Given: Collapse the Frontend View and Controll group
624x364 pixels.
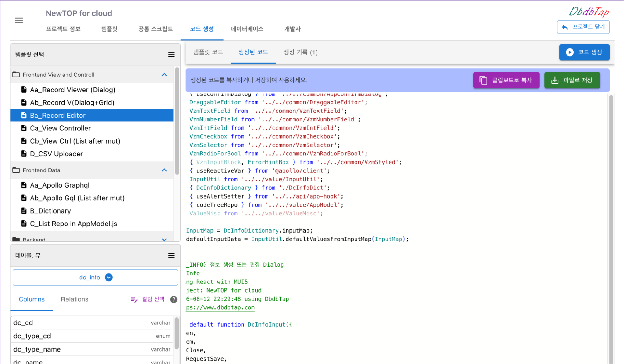Looking at the screenshot, I should (x=165, y=75).
